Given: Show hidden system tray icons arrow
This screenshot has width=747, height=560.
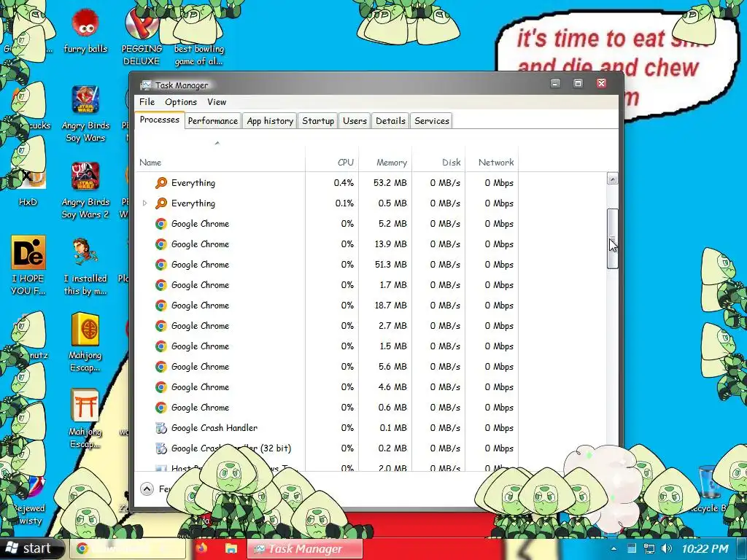Looking at the screenshot, I should click(614, 548).
